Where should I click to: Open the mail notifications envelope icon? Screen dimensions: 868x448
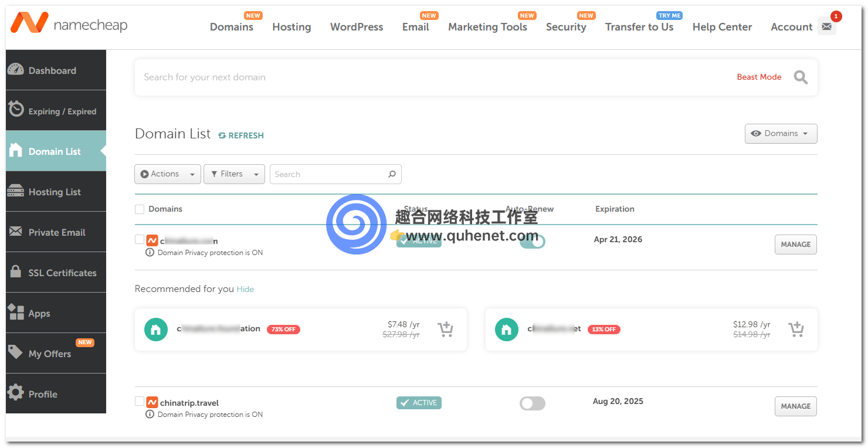pyautogui.click(x=826, y=26)
